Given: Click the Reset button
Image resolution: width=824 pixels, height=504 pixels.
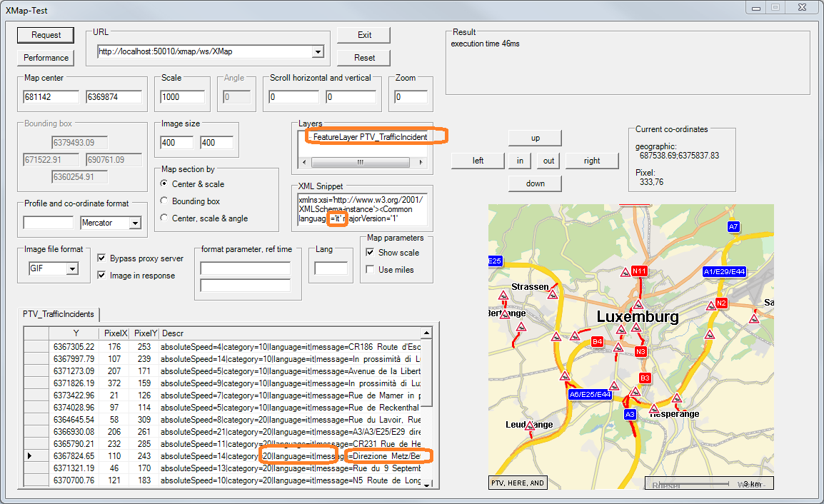Looking at the screenshot, I should coord(364,58).
